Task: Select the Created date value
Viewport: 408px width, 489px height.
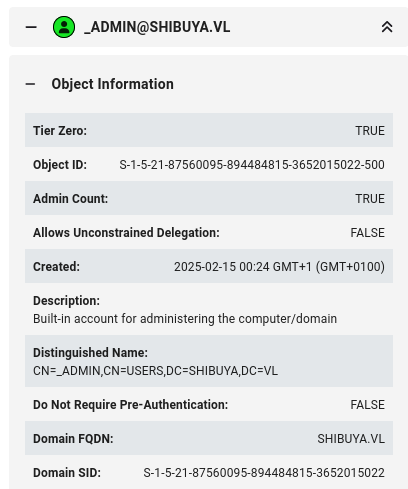Action: pyautogui.click(x=279, y=267)
